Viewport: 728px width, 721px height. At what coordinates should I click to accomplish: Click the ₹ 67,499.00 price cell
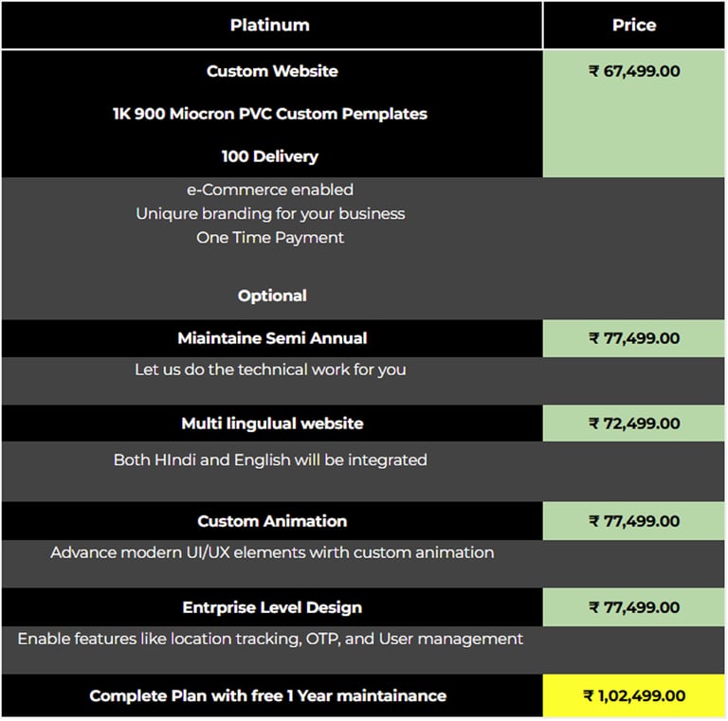pyautogui.click(x=634, y=71)
